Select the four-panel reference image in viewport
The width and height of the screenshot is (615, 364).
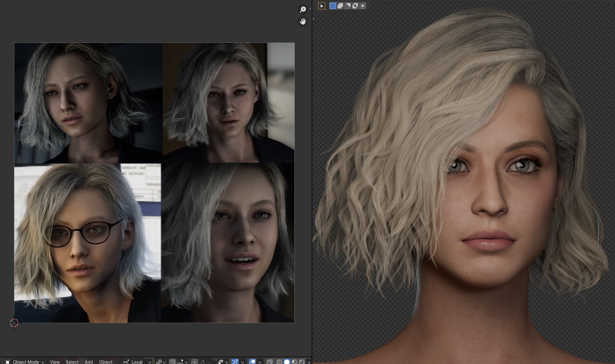(x=154, y=183)
